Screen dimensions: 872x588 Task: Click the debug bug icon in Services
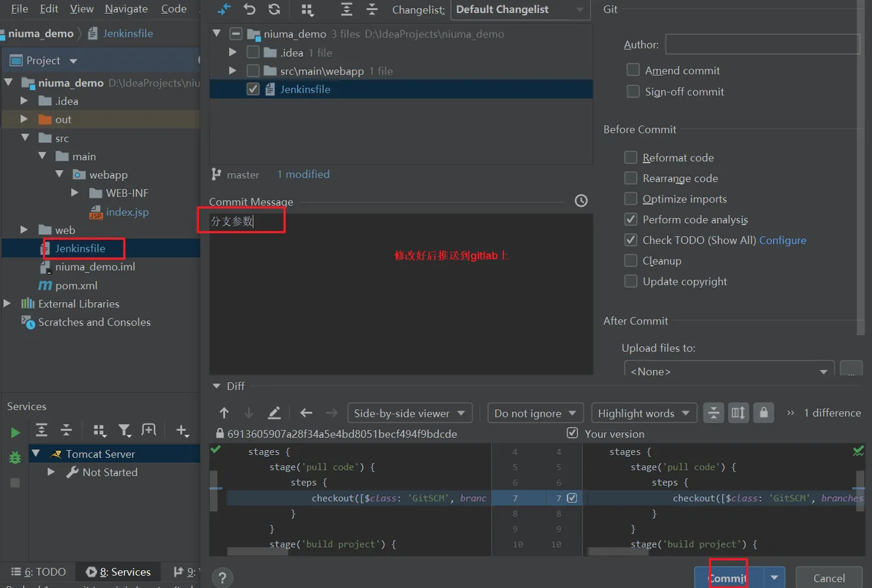pyautogui.click(x=15, y=458)
